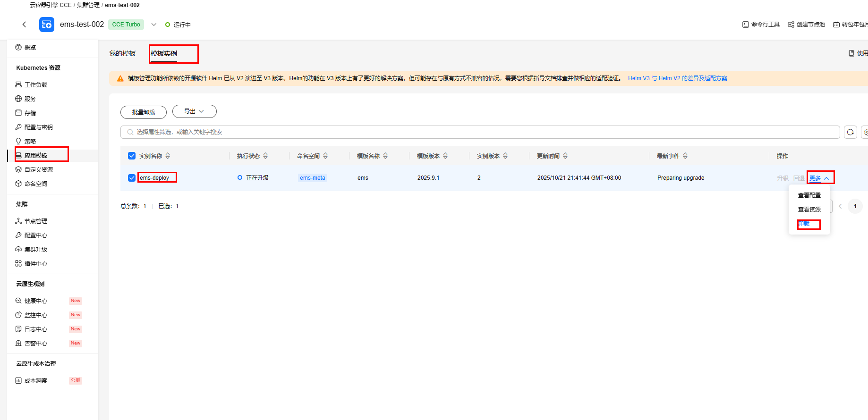The image size is (868, 420).
Task: Uncheck the ems-deploy row checkbox
Action: point(132,178)
